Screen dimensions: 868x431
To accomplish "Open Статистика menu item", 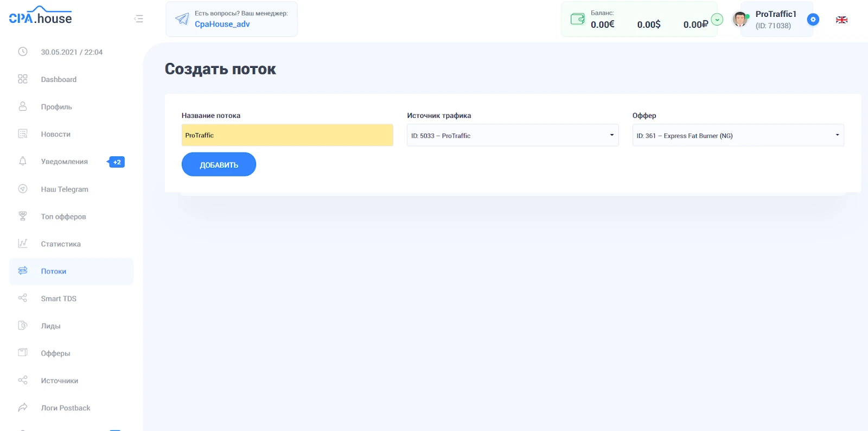I will pyautogui.click(x=61, y=244).
